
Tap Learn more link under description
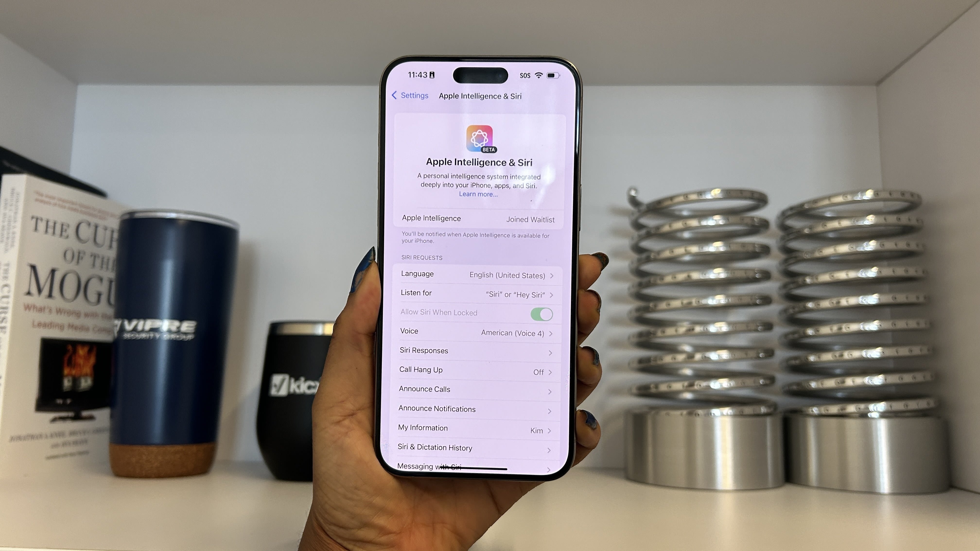coord(478,194)
